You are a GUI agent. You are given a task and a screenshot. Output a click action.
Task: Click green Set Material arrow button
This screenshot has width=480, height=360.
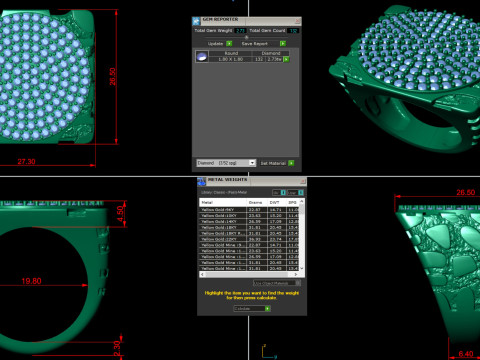[x=291, y=163]
